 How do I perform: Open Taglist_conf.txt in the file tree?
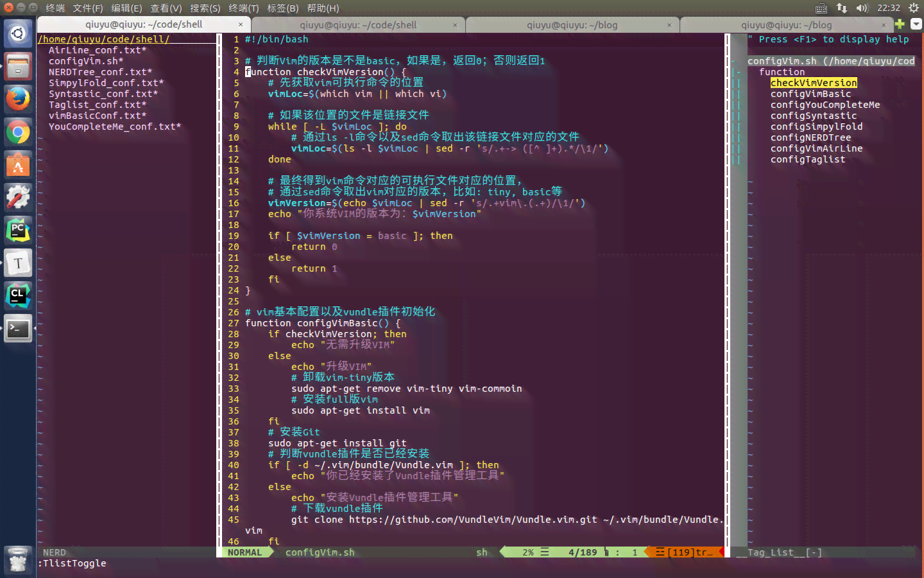coord(98,105)
